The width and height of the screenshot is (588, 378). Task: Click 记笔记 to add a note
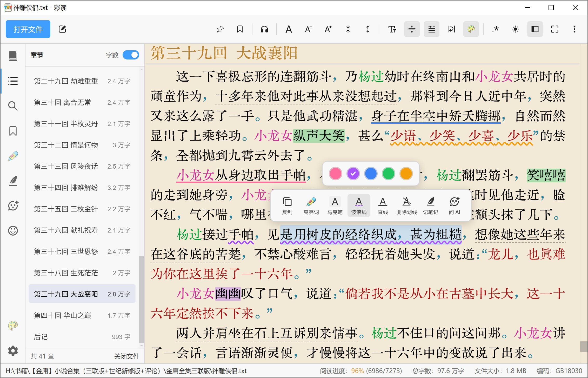431,205
